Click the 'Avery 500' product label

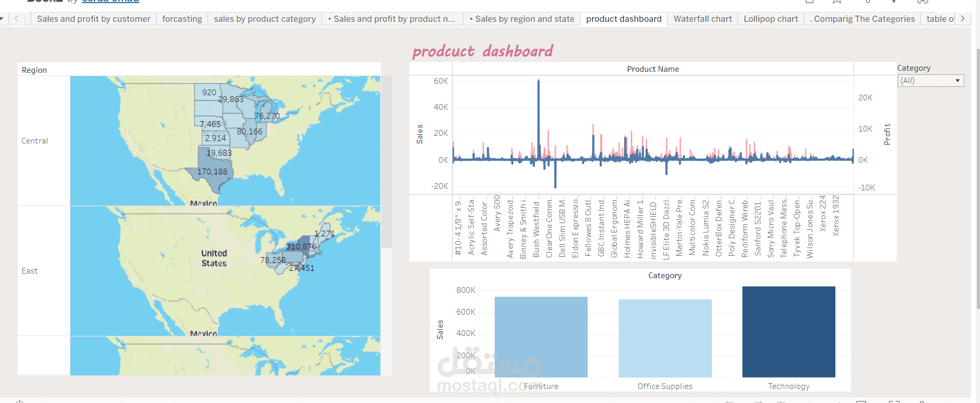497,213
